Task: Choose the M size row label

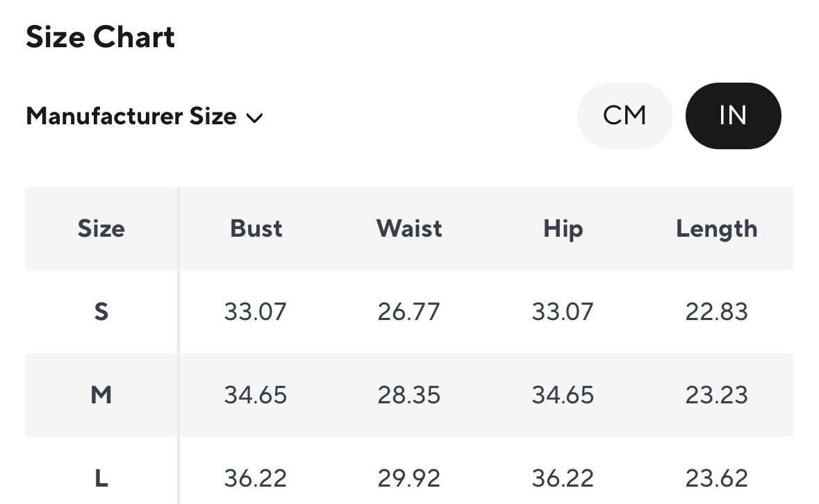Action: [x=101, y=395]
